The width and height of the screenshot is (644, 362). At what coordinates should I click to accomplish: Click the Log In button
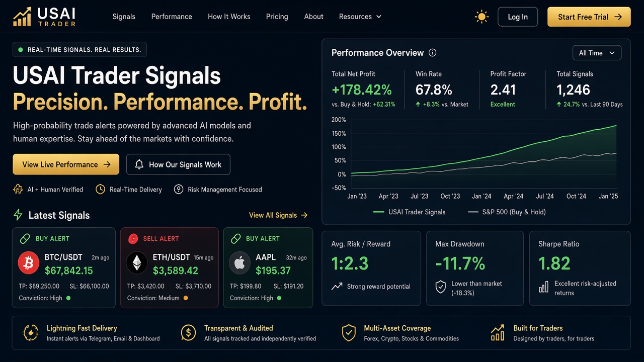518,17
